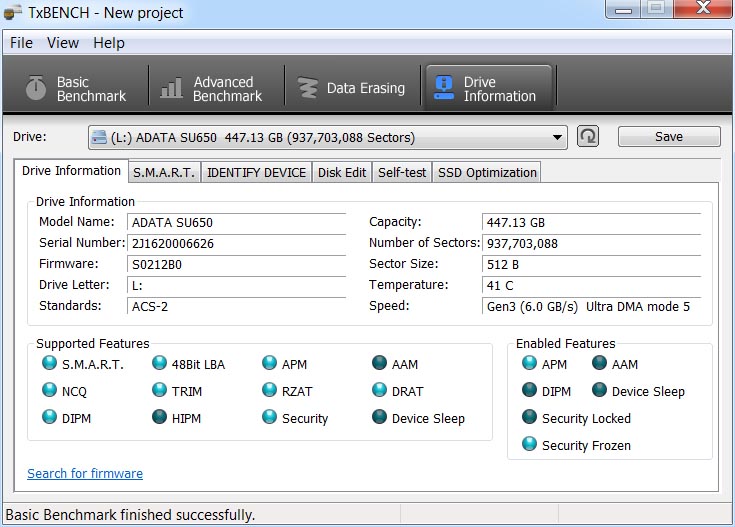This screenshot has width=735, height=527.
Task: Click the Security Frozen indicator light
Action: 529,444
